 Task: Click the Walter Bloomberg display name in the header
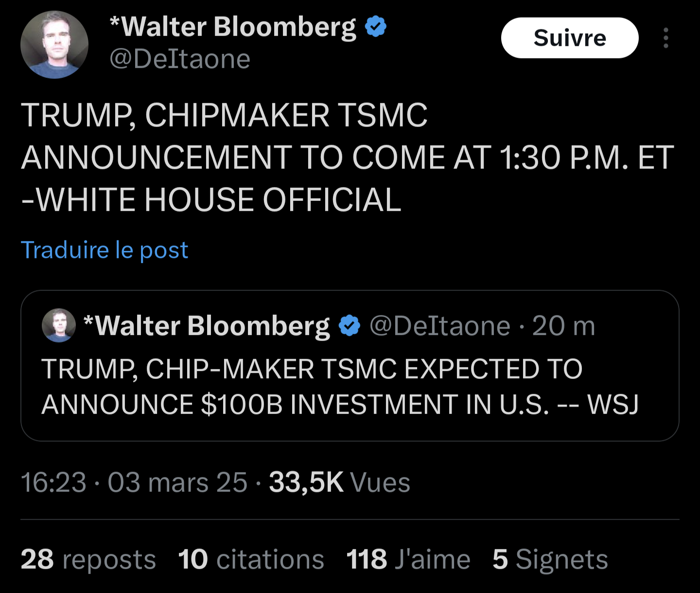[233, 27]
